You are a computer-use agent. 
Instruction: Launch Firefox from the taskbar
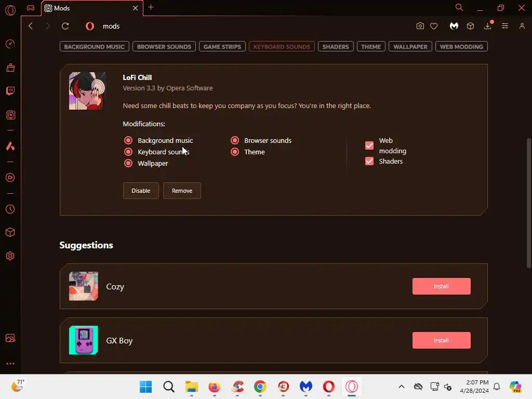[215, 387]
